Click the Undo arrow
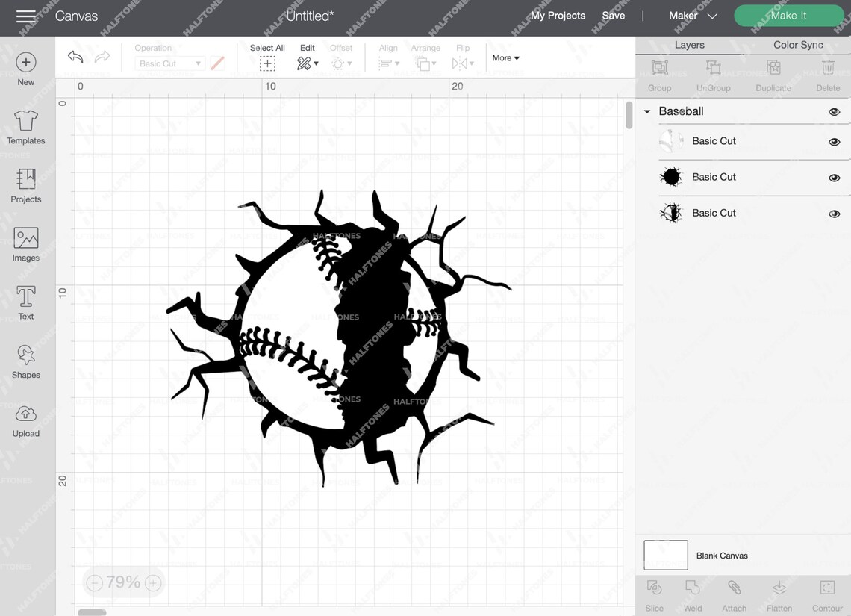The image size is (851, 616). point(75,56)
